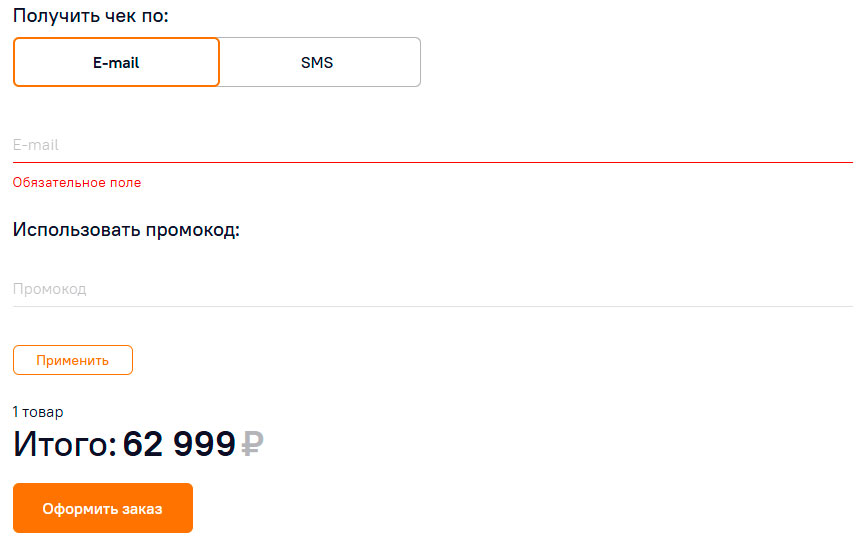Click the Использовать промокод: heading
The width and height of the screenshot is (862, 546).
126,229
